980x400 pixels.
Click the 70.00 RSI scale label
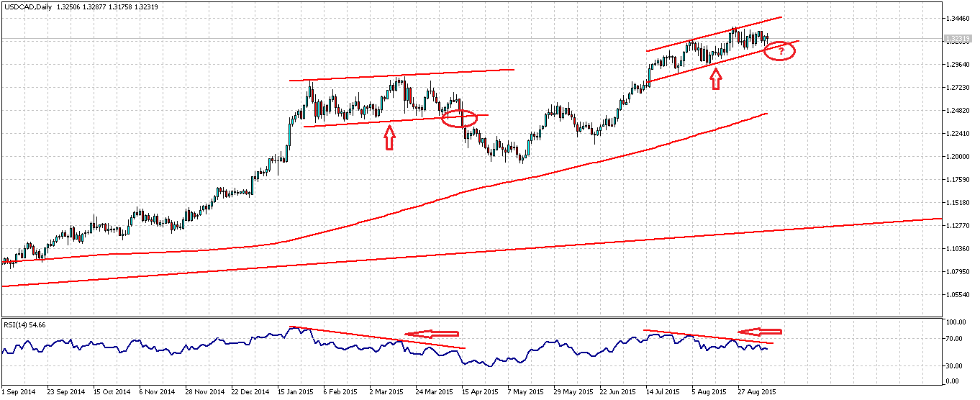coord(955,339)
